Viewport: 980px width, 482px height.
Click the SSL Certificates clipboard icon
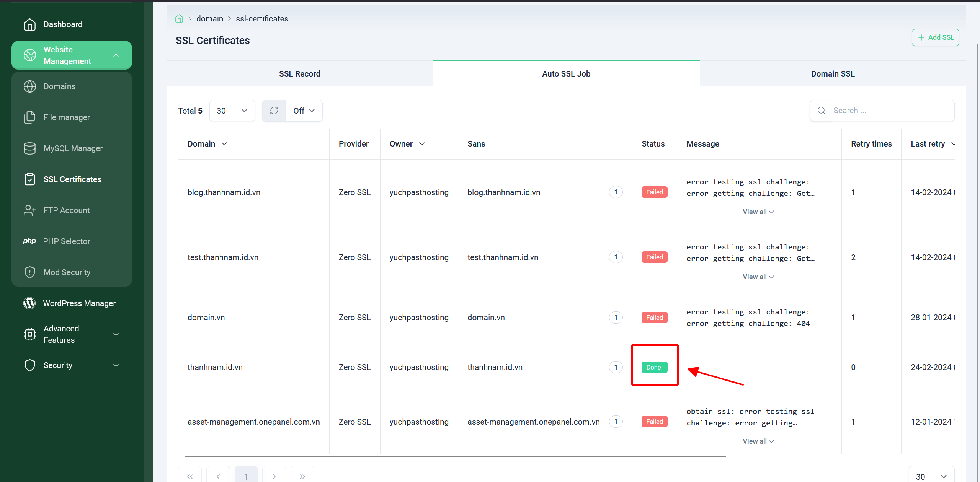tap(30, 179)
